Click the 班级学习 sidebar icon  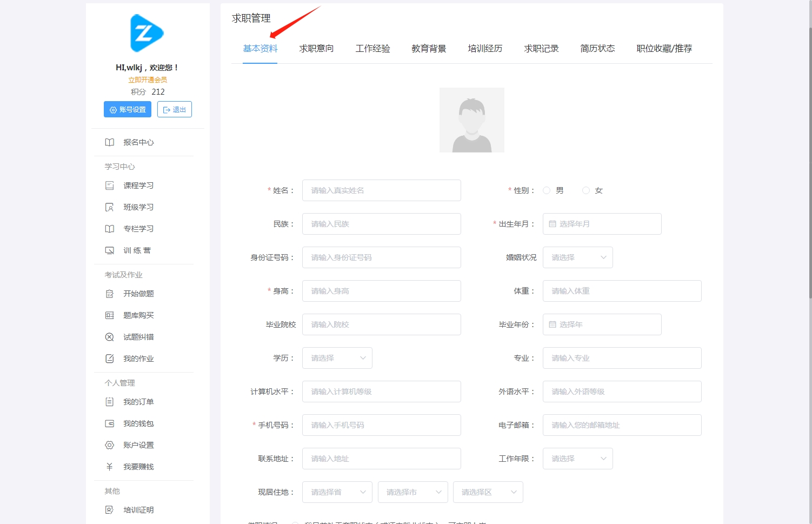tap(110, 207)
